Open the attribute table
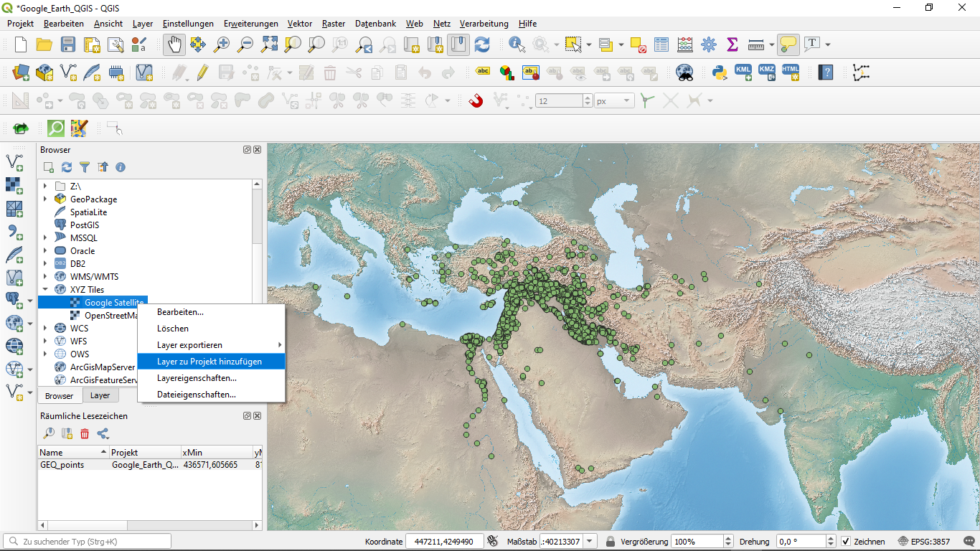The height and width of the screenshot is (551, 980). click(661, 44)
